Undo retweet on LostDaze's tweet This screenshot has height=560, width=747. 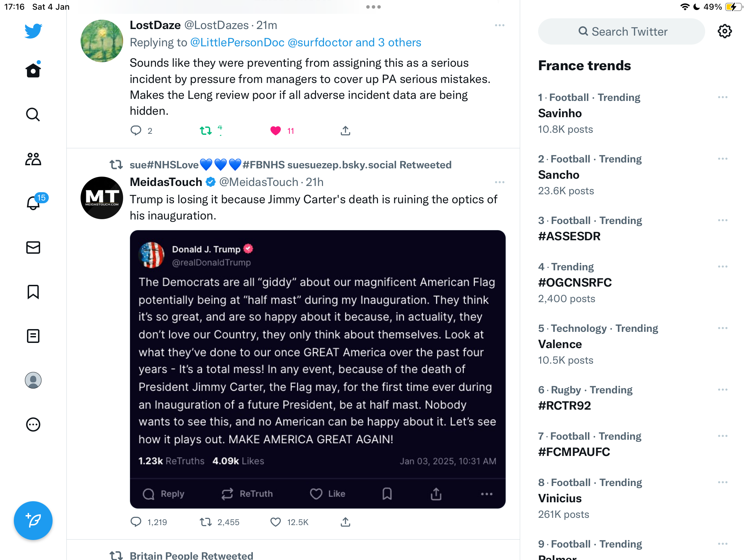click(x=206, y=131)
